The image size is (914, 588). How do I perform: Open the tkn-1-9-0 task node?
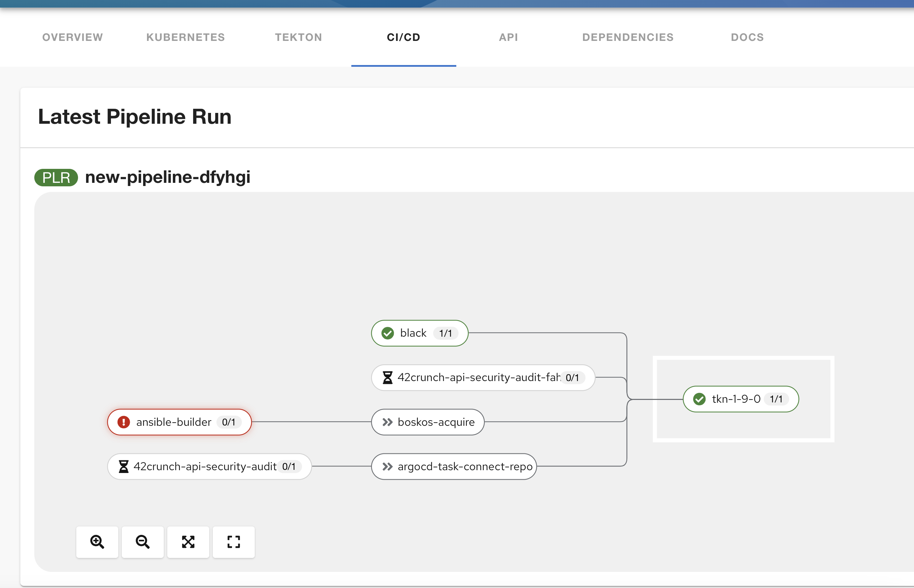[x=740, y=399]
